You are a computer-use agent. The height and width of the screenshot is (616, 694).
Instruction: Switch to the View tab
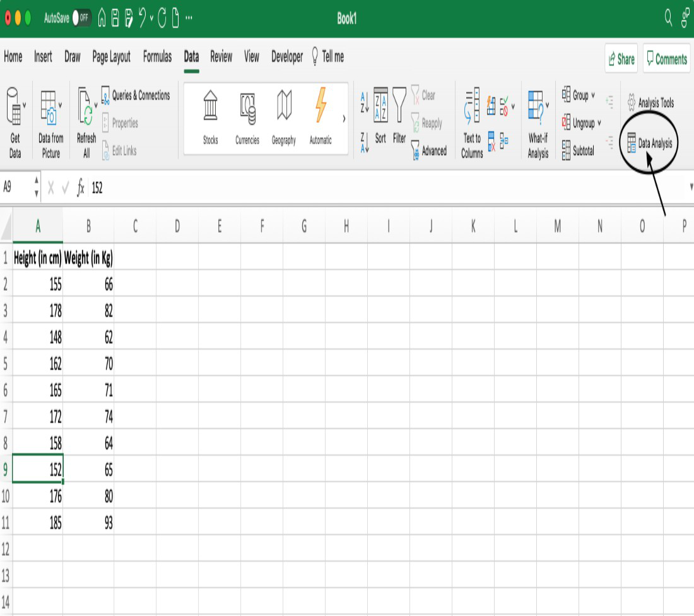(251, 57)
